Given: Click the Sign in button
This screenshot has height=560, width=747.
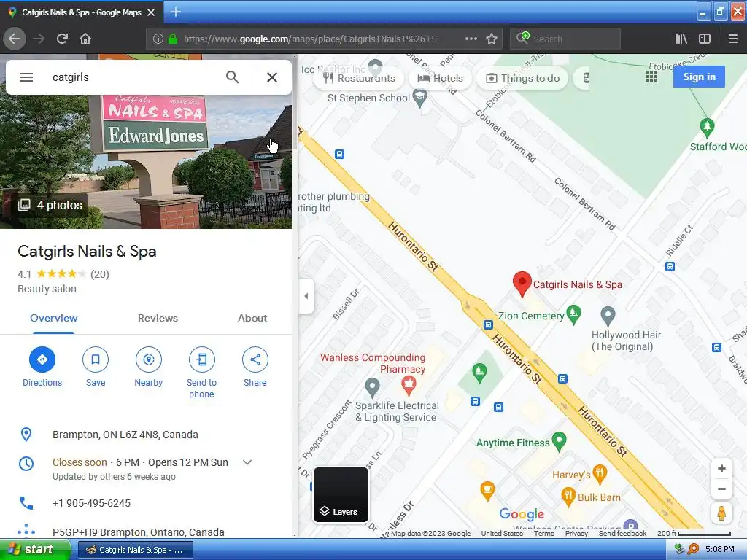Looking at the screenshot, I should click(699, 77).
